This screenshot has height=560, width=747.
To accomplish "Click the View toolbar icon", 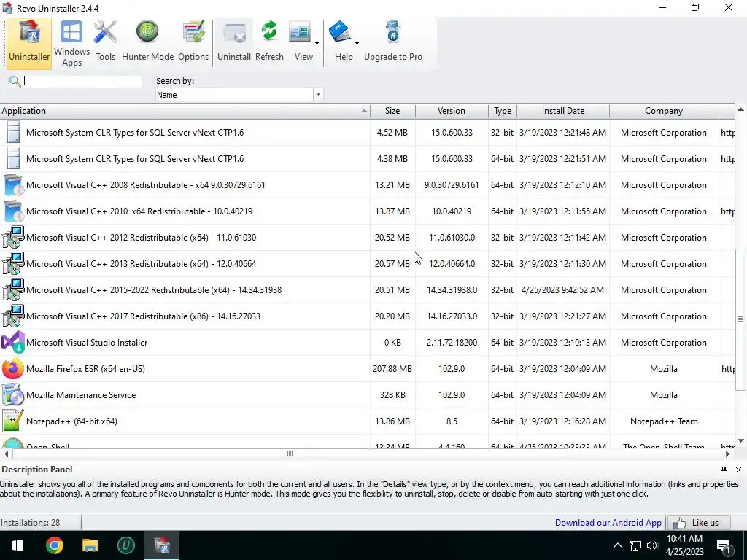I will point(300,32).
